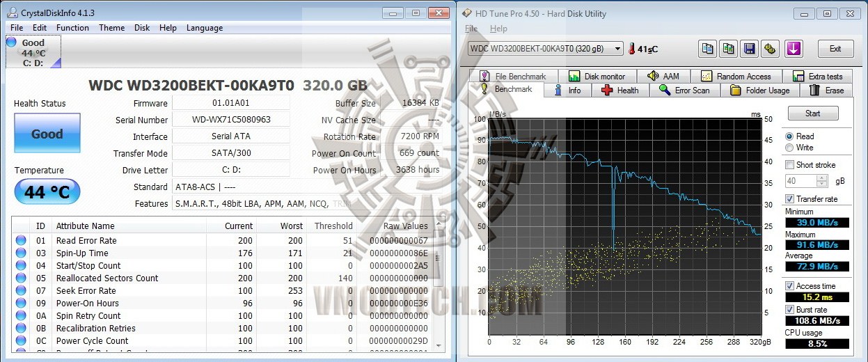868x362 pixels.
Task: Open HD Tune File menu
Action: click(x=471, y=29)
